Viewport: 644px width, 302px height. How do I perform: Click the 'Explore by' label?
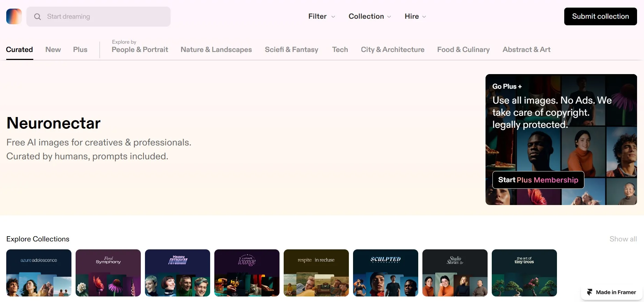coord(124,42)
